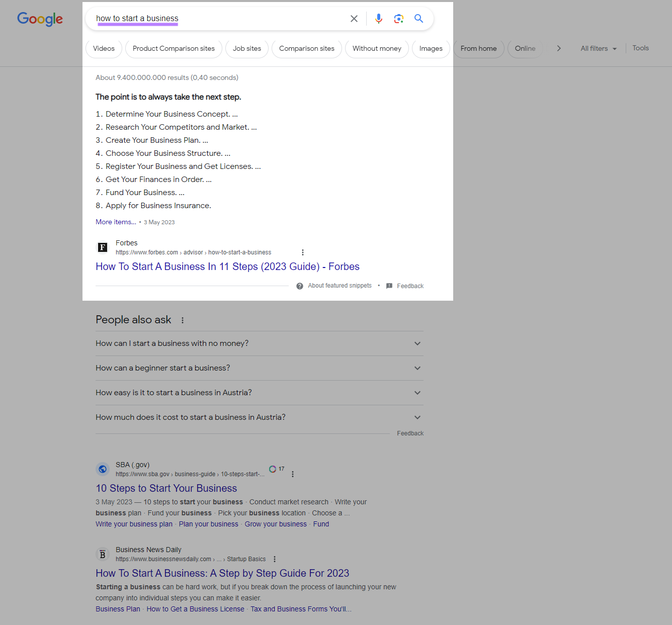Open the three-dot menu on Business News Daily
This screenshot has height=625, width=672.
click(x=275, y=559)
